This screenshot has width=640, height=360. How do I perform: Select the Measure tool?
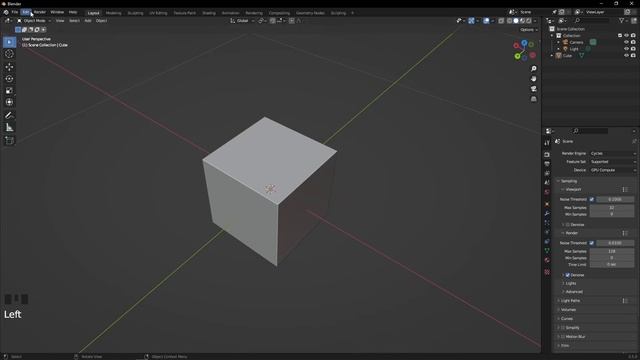click(x=9, y=128)
